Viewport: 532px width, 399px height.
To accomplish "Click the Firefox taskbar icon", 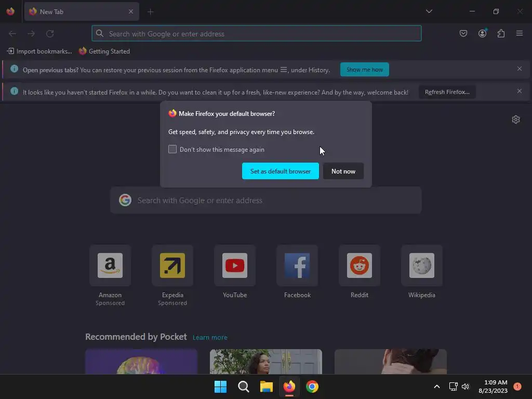I will point(289,387).
